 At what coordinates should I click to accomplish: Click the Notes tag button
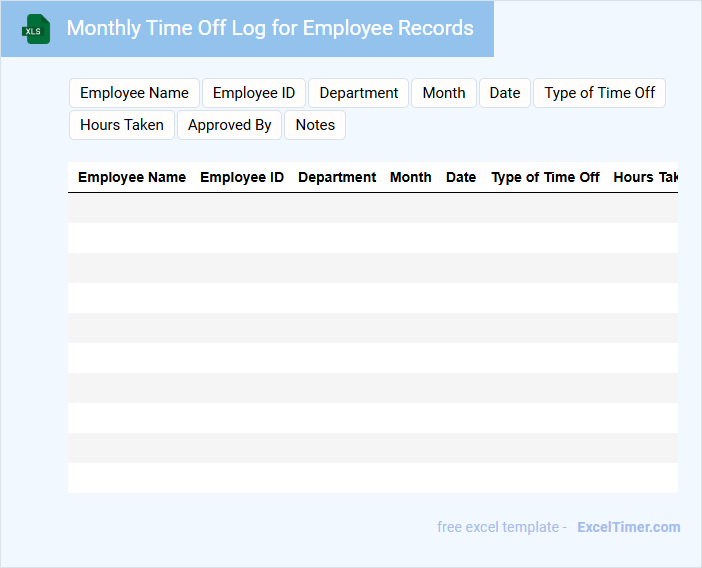point(315,125)
